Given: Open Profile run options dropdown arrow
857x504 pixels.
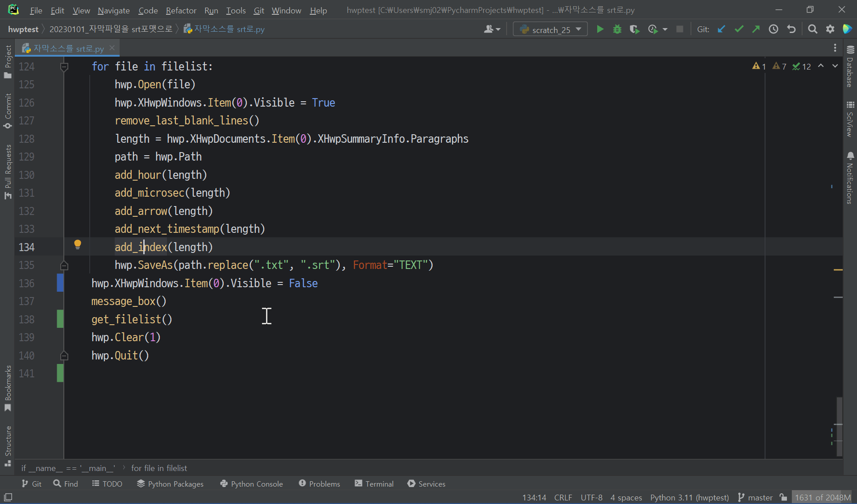Looking at the screenshot, I should [x=665, y=29].
